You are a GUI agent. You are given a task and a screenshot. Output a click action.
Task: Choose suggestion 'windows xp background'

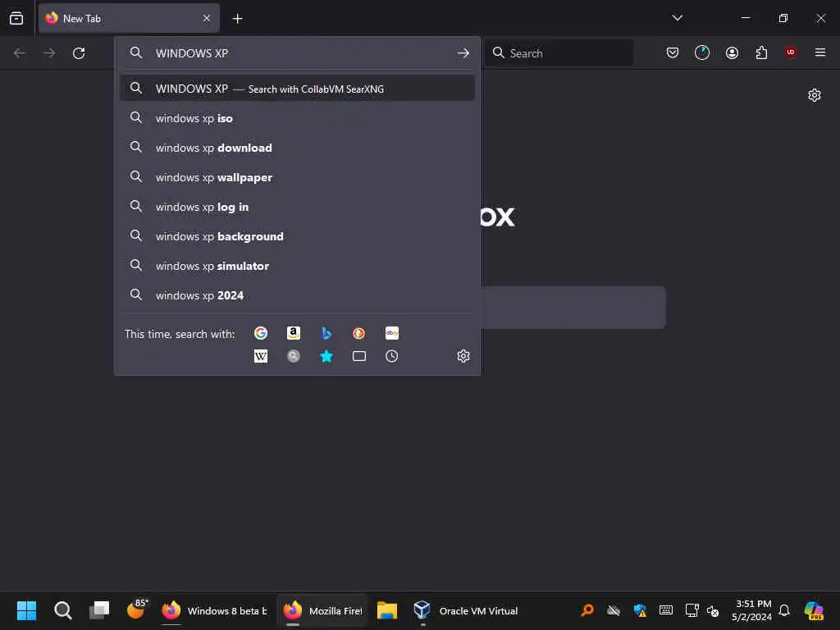coord(297,236)
